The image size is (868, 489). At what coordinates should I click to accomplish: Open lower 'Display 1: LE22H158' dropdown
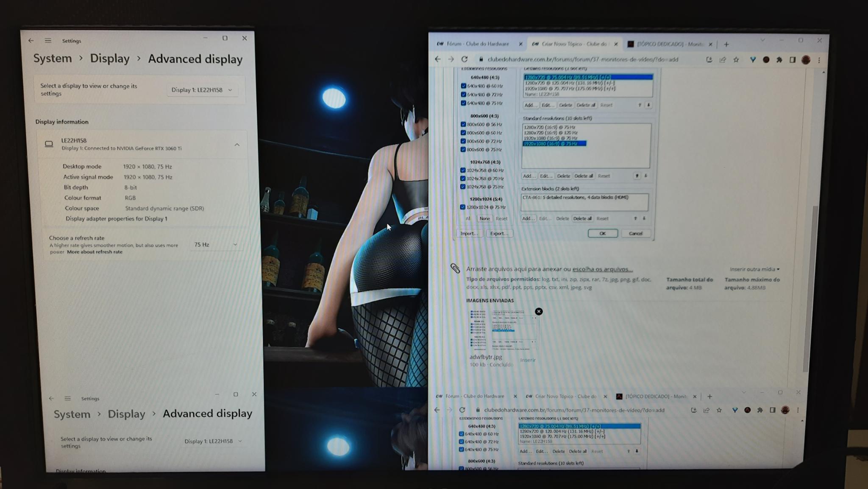213,441
